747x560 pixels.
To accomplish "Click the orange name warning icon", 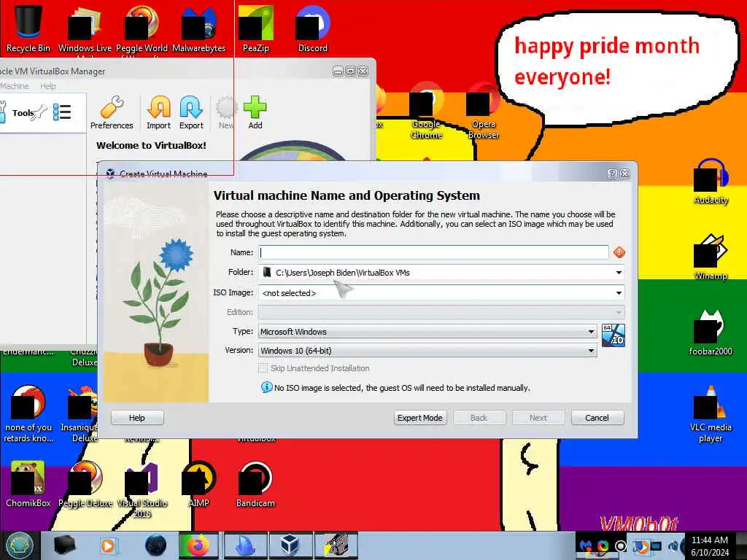I will click(619, 252).
